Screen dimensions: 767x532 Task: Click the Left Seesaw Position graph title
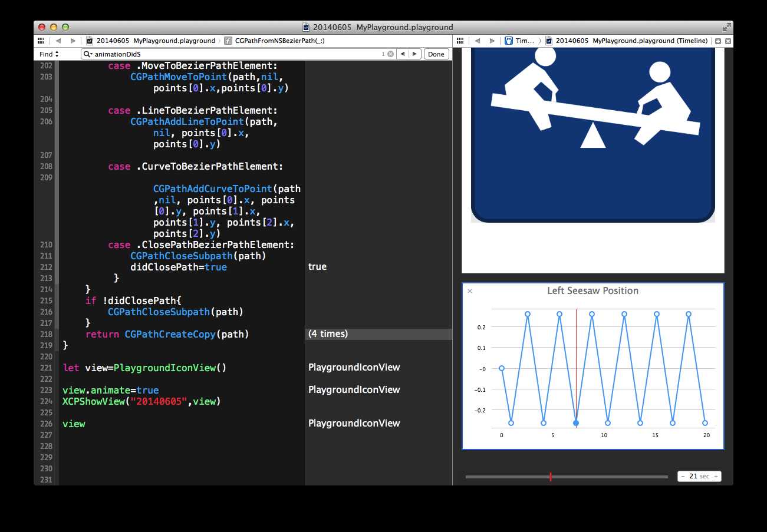[592, 290]
